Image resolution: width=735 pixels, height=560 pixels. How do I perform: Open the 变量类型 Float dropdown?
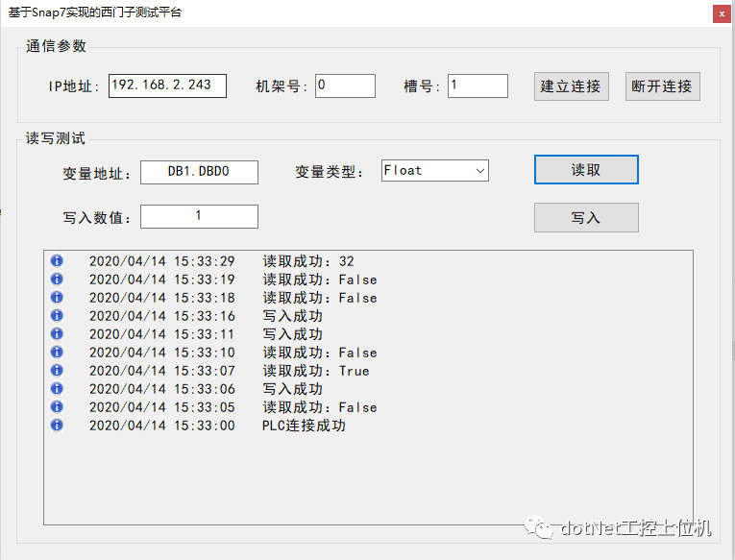click(x=435, y=171)
